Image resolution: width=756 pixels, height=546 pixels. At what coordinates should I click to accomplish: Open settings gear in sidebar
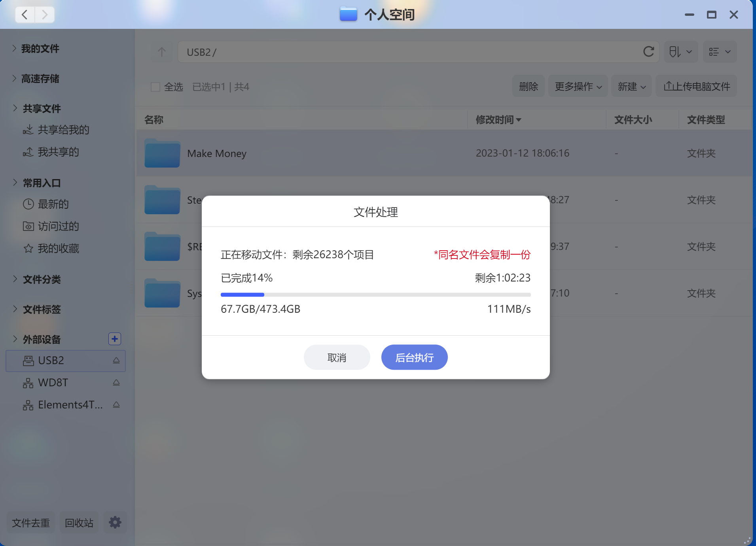click(115, 522)
